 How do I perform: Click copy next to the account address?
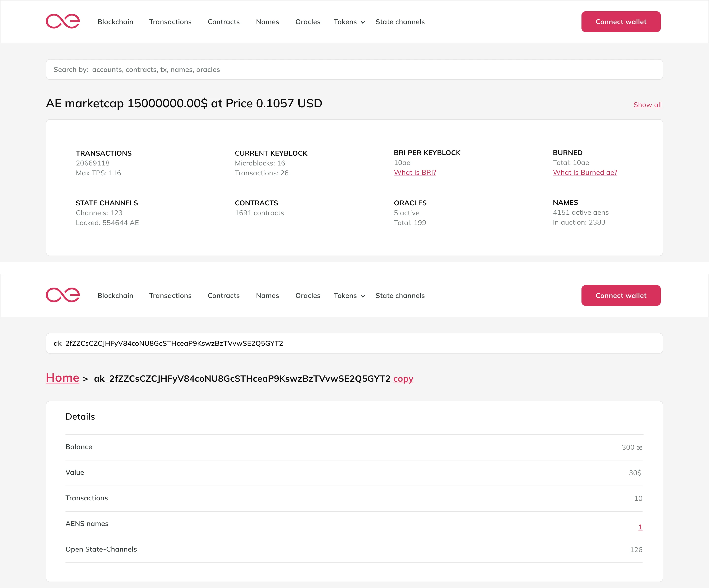coord(403,379)
